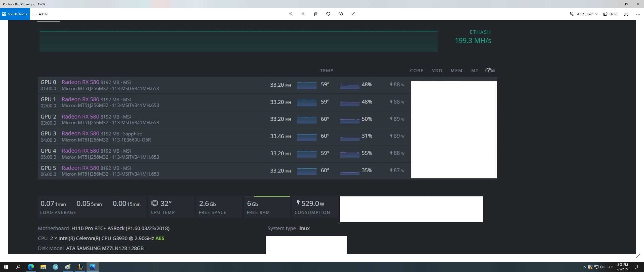Click GPU 5's 87 w power value

coord(397,171)
